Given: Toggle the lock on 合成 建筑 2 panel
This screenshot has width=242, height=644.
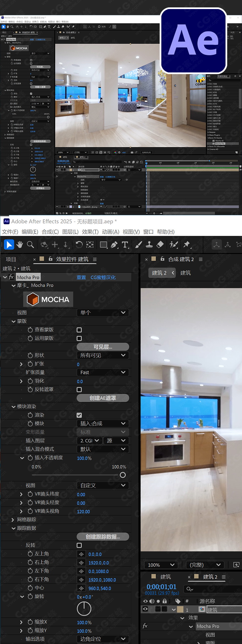Looking at the screenshot, I should [162, 259].
